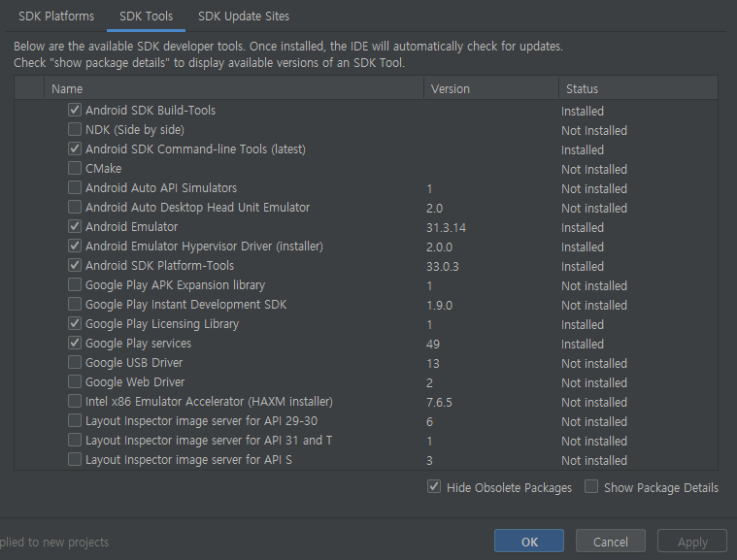This screenshot has width=737, height=560.
Task: Click Google USB Driver version 13
Action: 433,364
